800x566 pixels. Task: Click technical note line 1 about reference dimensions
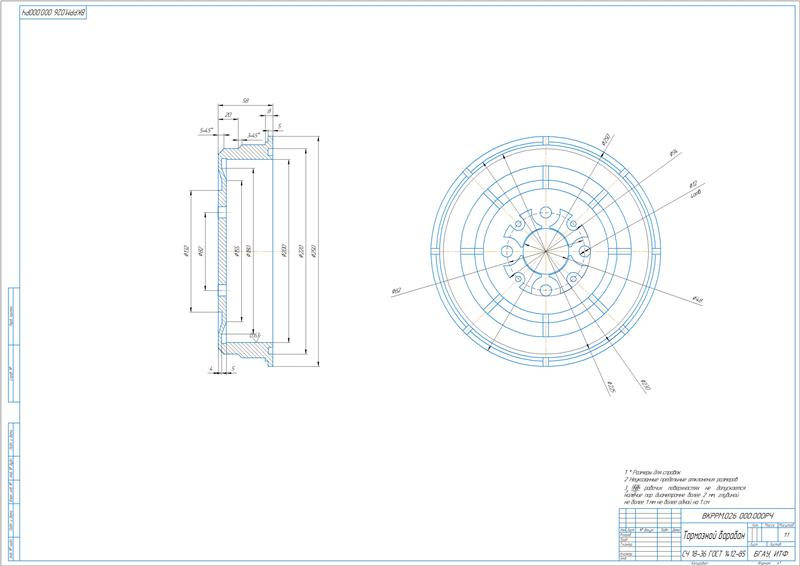(x=653, y=473)
